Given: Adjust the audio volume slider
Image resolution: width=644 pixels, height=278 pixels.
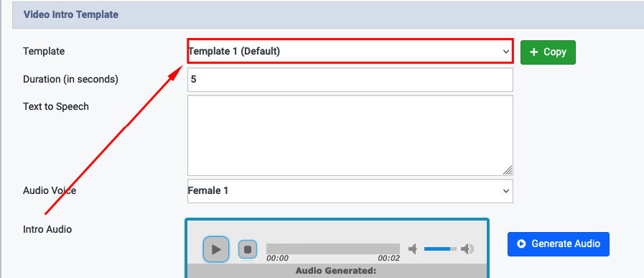Looking at the screenshot, I should (440, 249).
